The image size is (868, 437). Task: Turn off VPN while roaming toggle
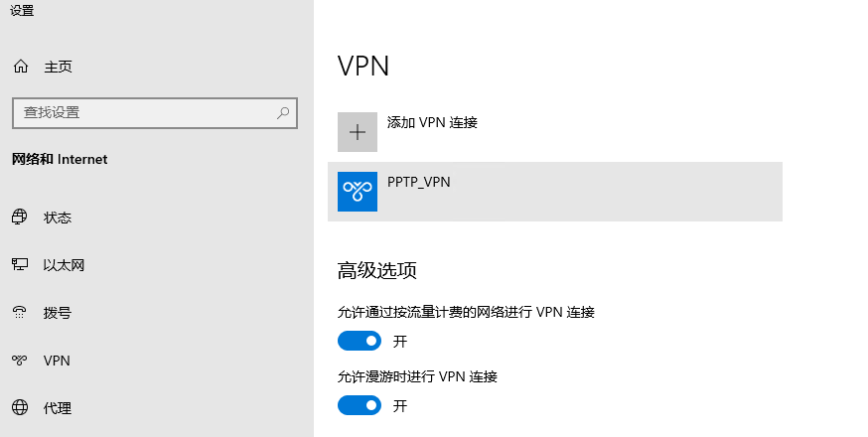click(360, 405)
